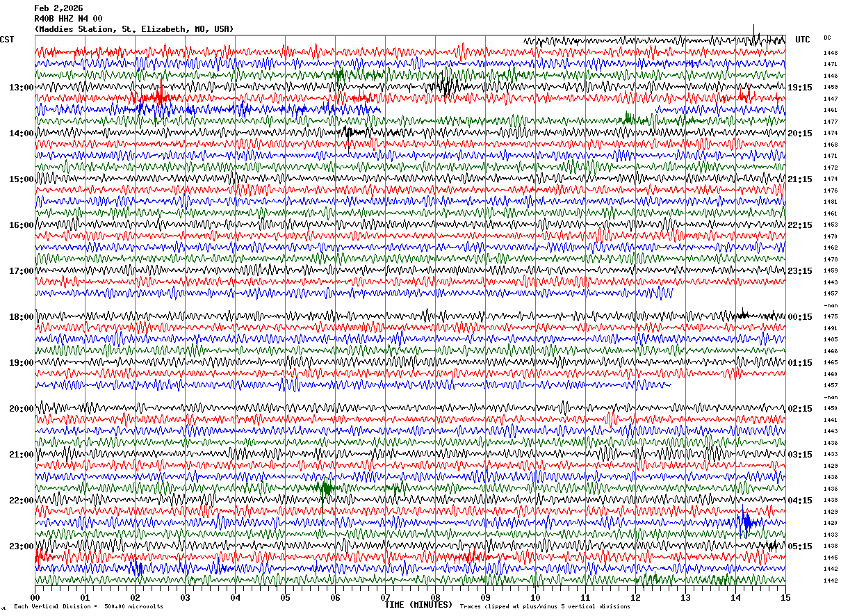Click the 19:15 UTC time label
Image resolution: width=841 pixels, height=616 pixels.
point(800,88)
